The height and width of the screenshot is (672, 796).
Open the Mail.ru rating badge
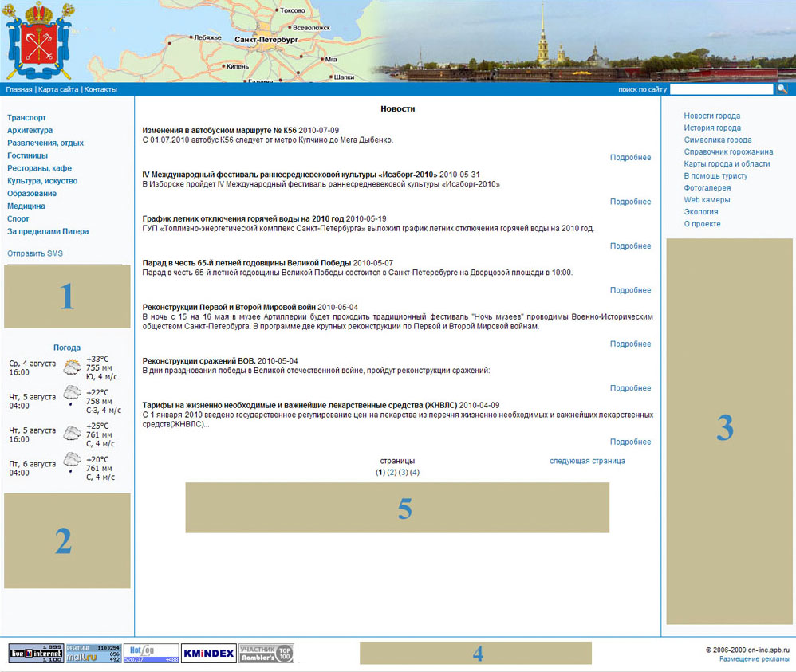point(93,653)
